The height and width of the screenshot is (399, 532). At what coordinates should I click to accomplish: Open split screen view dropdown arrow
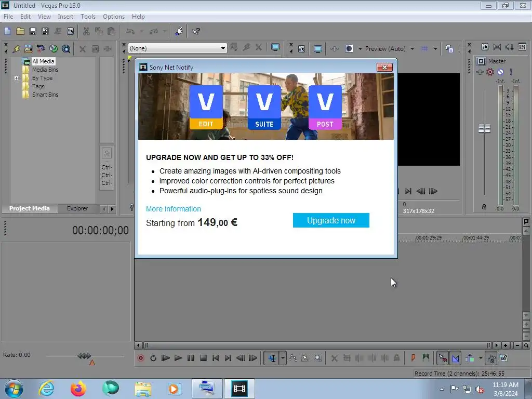[360, 48]
